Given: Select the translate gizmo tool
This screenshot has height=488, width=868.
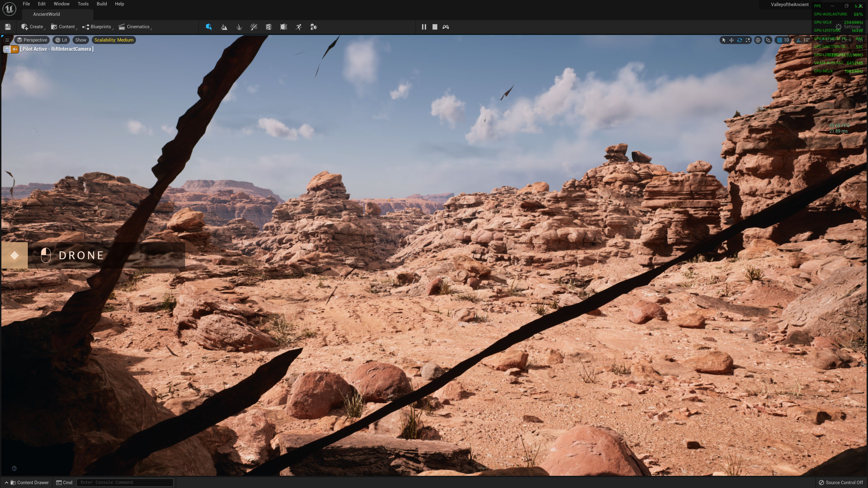Looking at the screenshot, I should 731,40.
